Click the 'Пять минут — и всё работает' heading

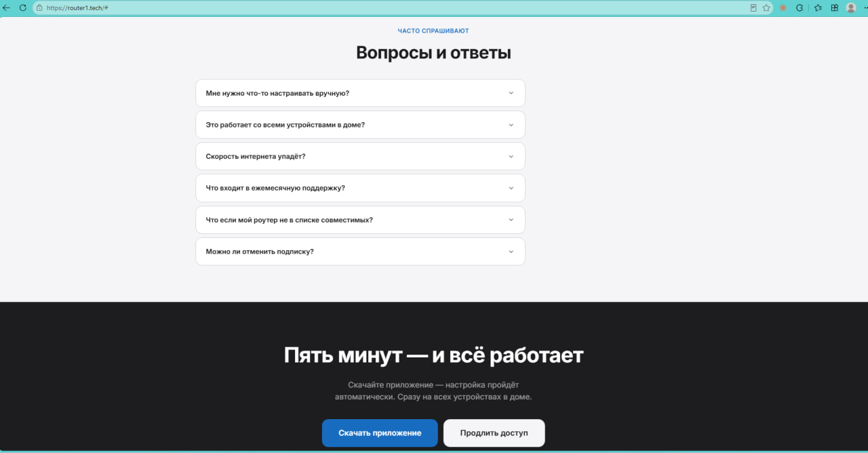coord(433,355)
